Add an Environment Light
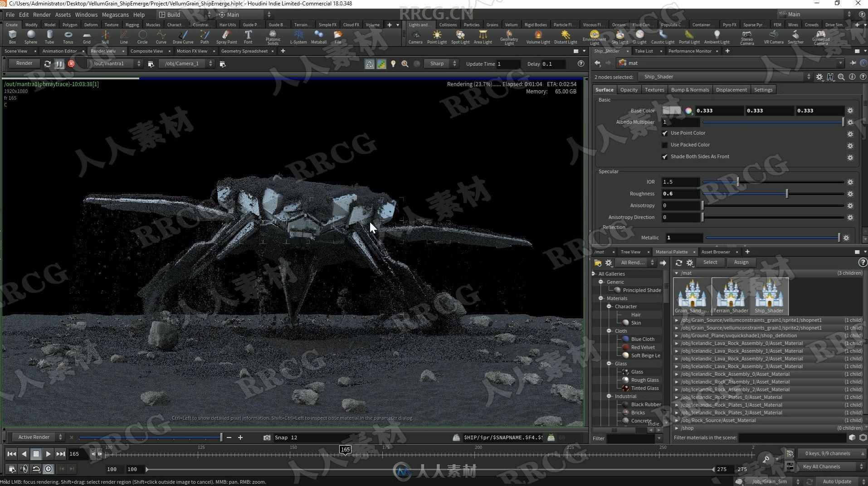Image resolution: width=868 pixels, height=486 pixels. point(594,37)
